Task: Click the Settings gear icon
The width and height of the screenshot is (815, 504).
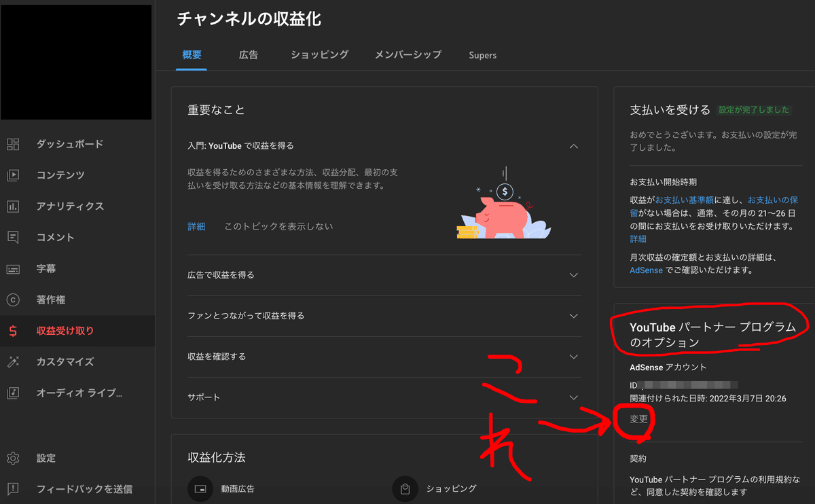Action: [13, 458]
